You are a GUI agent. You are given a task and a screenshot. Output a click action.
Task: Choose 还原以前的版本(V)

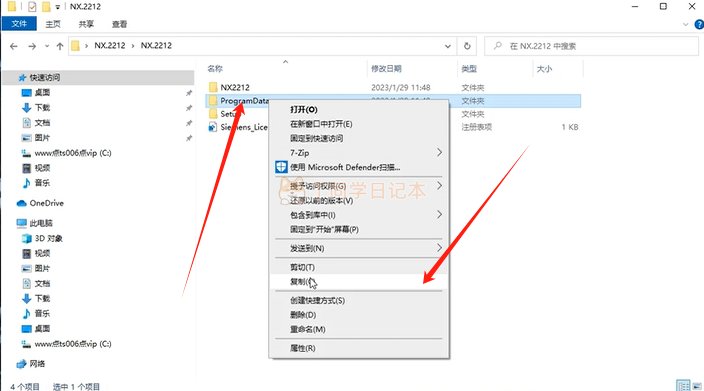359,200
